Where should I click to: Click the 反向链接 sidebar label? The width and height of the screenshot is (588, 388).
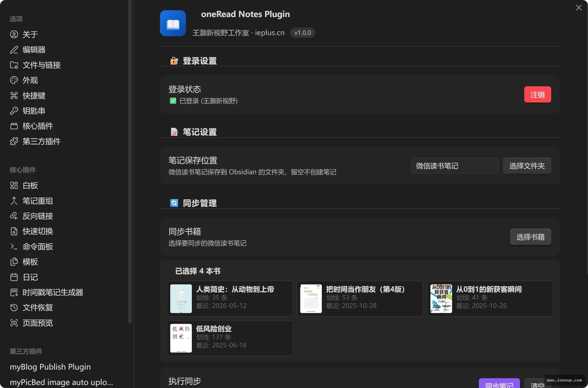38,216
